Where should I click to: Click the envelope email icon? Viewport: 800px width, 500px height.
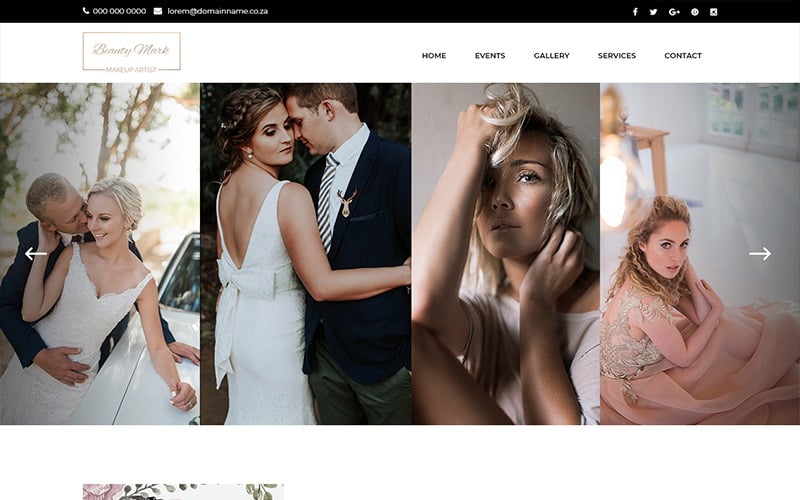point(158,11)
